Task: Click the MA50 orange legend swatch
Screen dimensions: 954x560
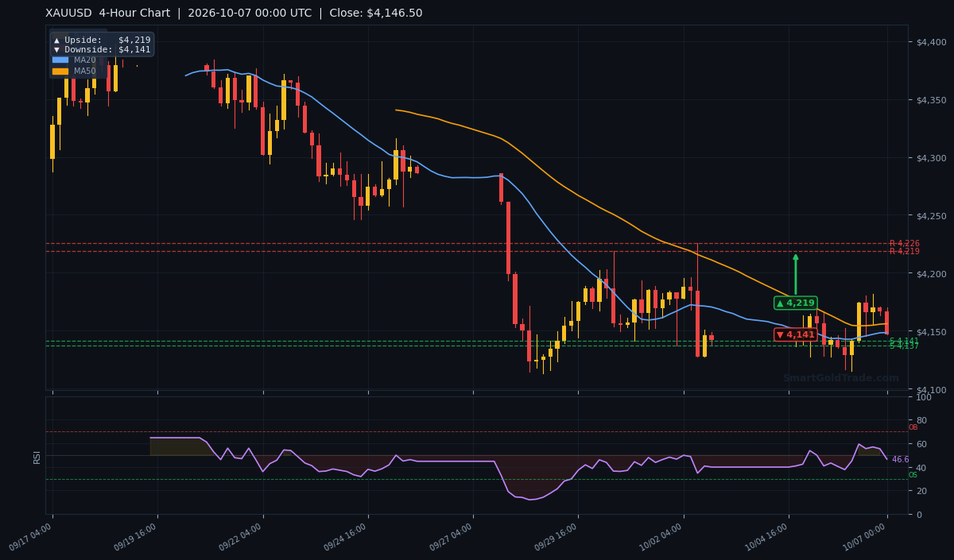Action: coord(60,71)
